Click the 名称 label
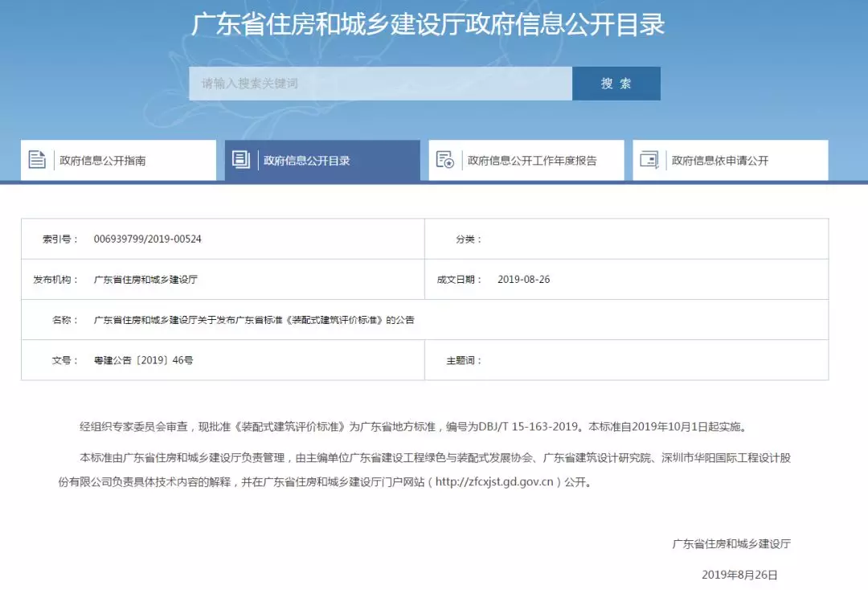Image resolution: width=868 pixels, height=590 pixels. 65,320
